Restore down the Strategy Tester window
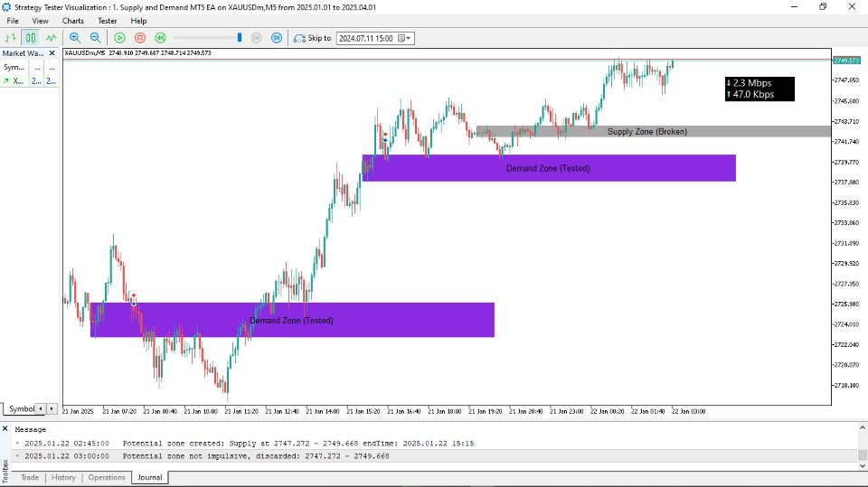868x487 pixels. pos(823,6)
